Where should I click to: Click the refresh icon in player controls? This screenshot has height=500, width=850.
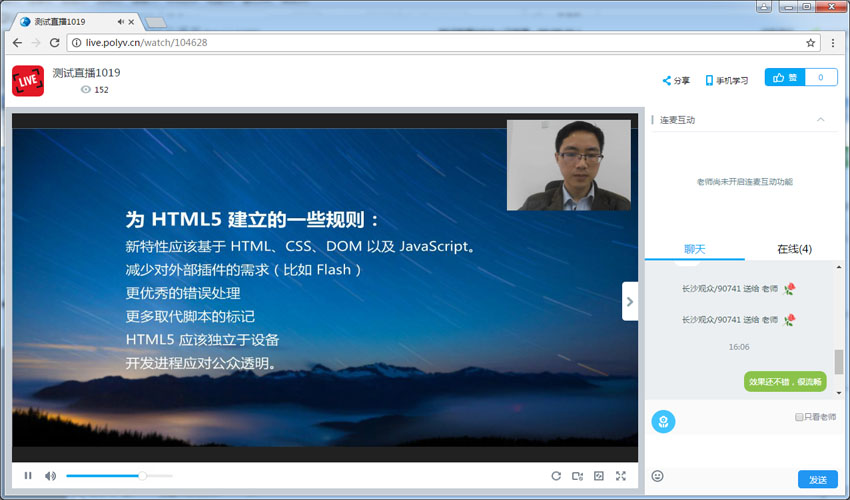[556, 476]
